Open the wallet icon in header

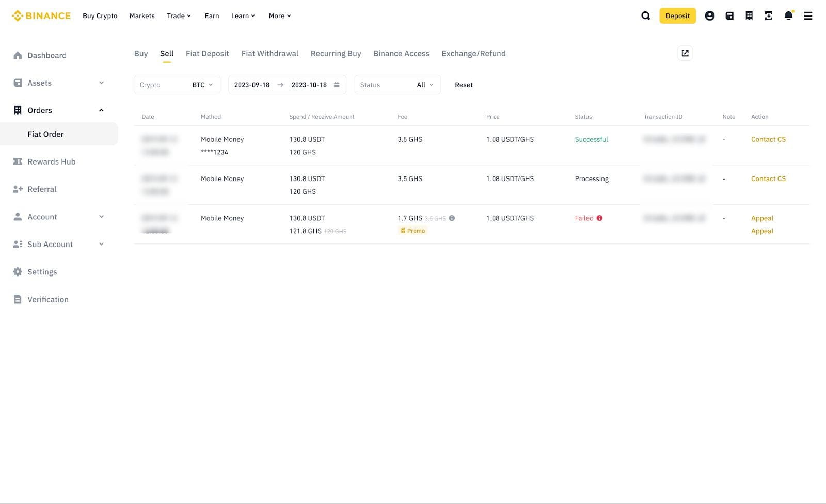[x=729, y=16]
